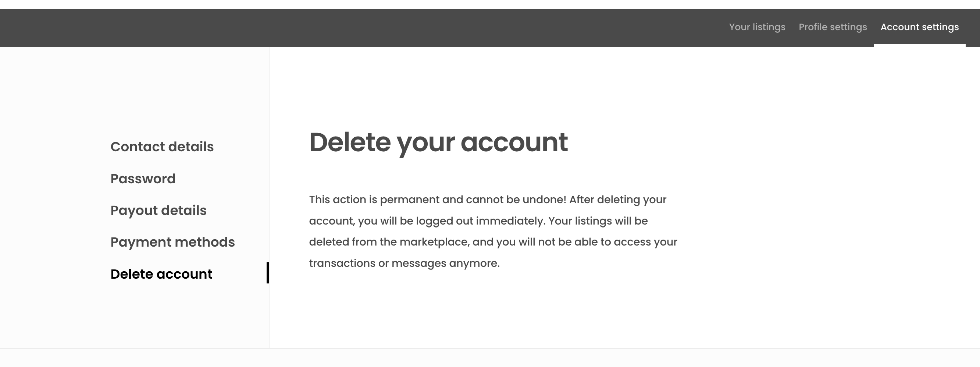
Task: Choose Contact details from settings sidebar
Action: coord(162,147)
